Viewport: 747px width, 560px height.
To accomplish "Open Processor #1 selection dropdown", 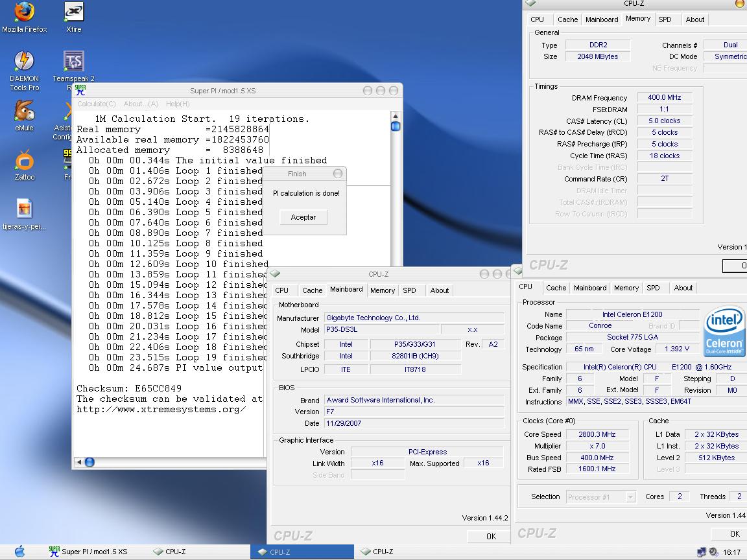I will point(600,497).
